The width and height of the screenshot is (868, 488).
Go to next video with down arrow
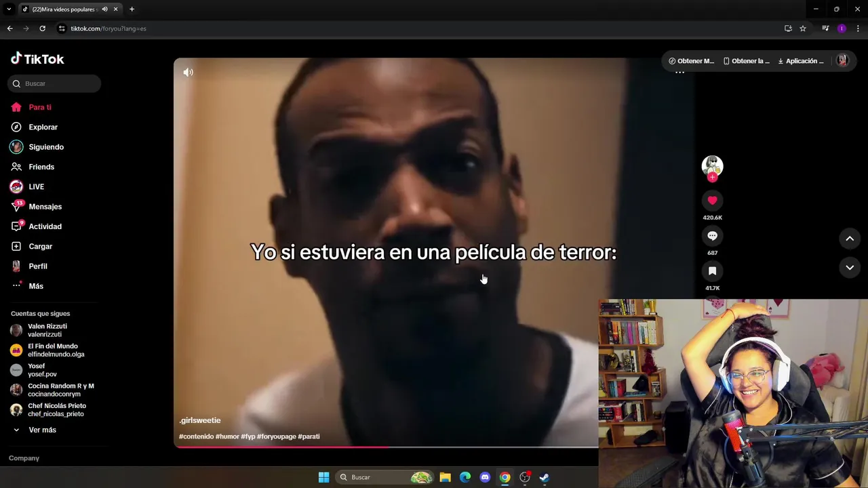850,268
